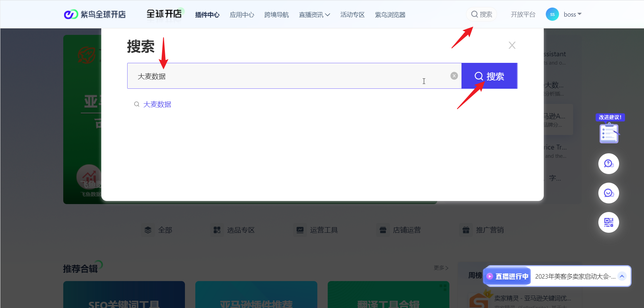Expand the 直播资讯 dropdown menu
This screenshot has width=644, height=308.
[x=315, y=15]
